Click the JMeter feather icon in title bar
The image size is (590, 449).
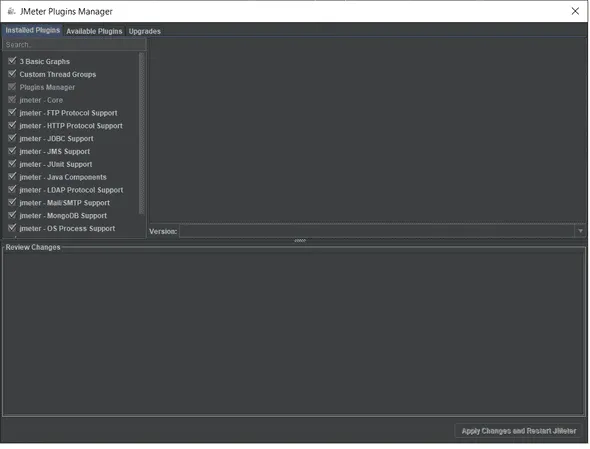point(11,11)
